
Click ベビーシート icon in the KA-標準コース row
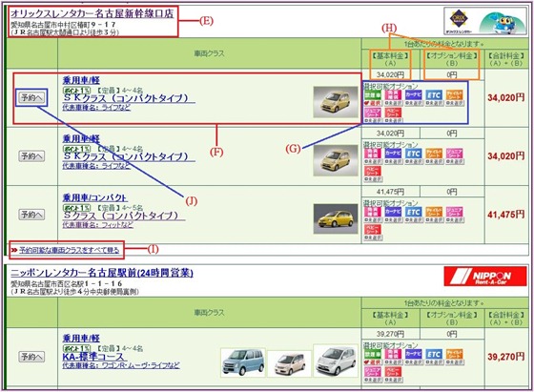(393, 371)
